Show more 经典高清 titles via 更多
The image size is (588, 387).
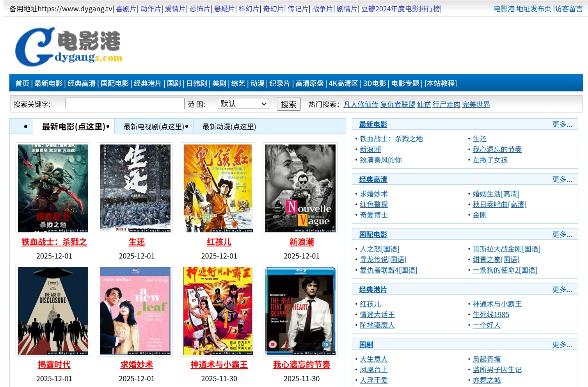point(562,180)
